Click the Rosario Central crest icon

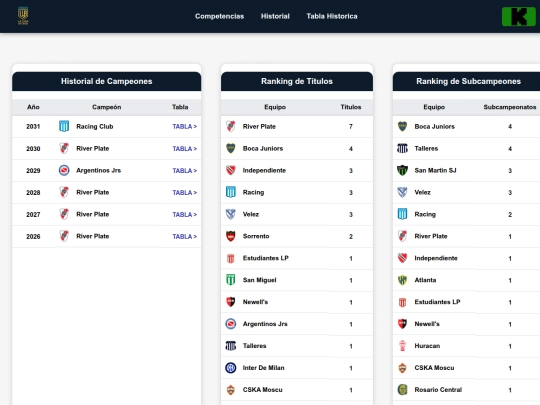pyautogui.click(x=403, y=390)
